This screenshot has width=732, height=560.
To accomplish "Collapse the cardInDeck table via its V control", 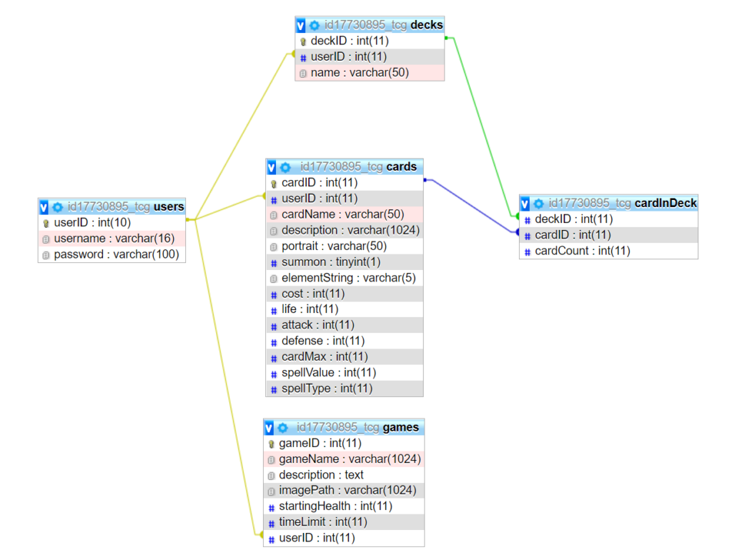I will (525, 203).
